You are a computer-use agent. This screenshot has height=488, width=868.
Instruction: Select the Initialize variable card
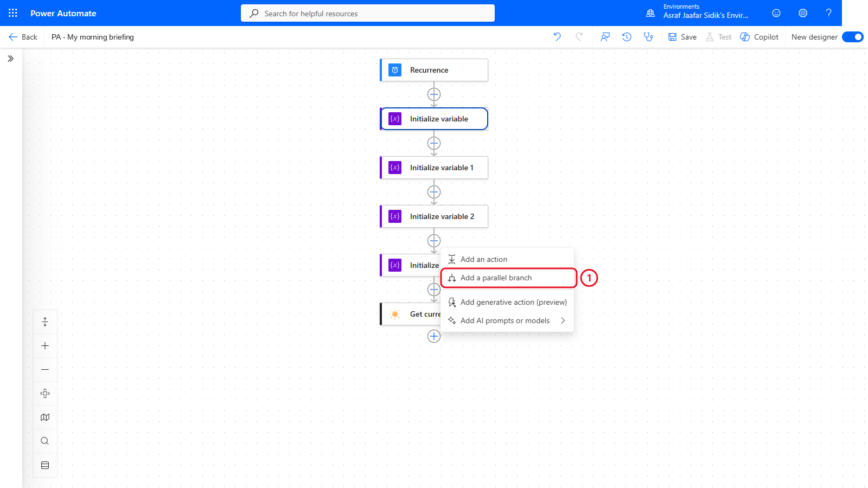(x=434, y=119)
